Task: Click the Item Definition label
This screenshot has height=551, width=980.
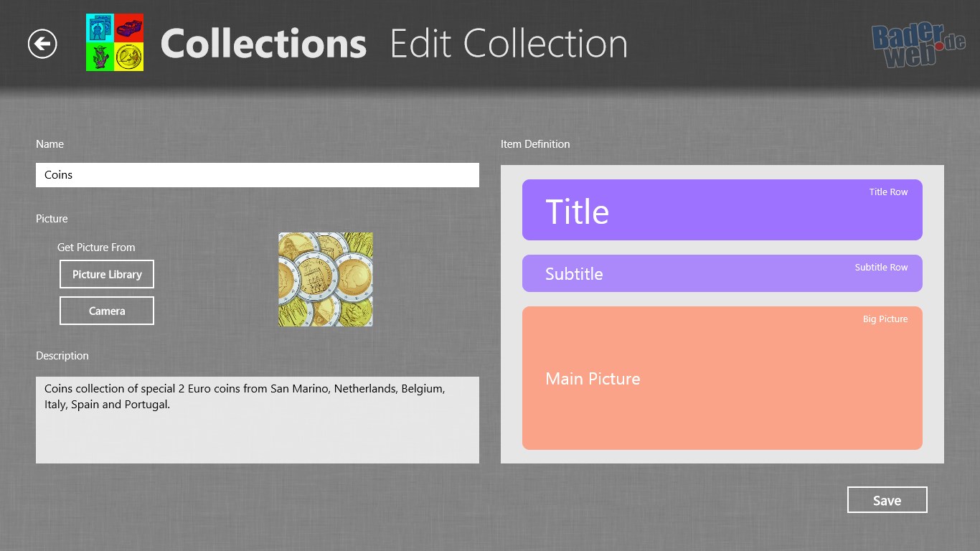Action: click(x=535, y=144)
